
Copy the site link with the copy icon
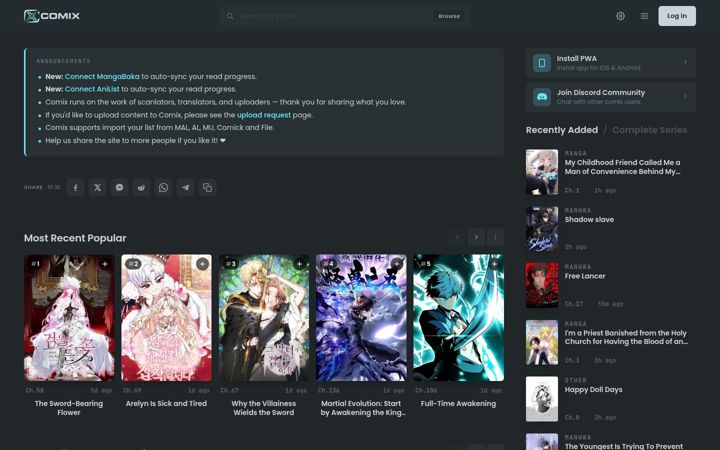(208, 187)
